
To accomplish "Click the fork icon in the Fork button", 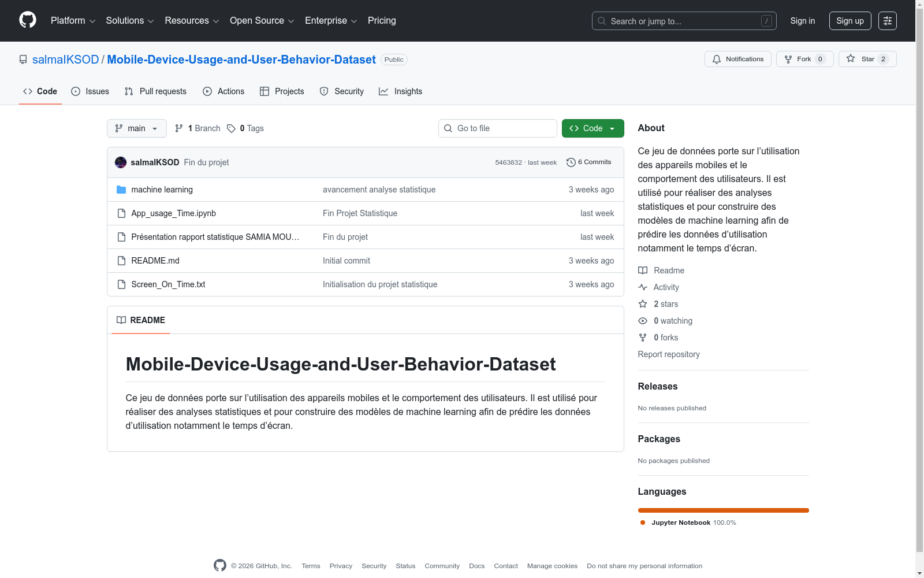I will 788,59.
